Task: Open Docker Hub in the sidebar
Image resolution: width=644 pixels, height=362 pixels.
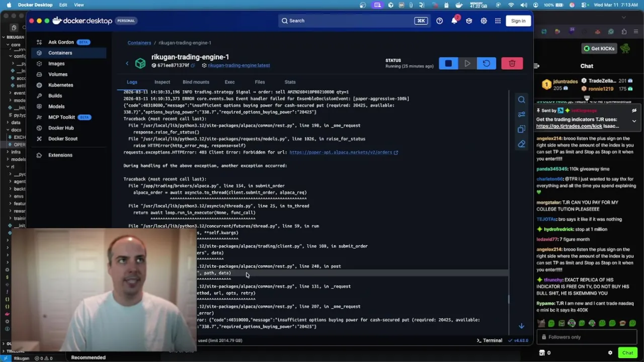Action: pyautogui.click(x=68, y=128)
